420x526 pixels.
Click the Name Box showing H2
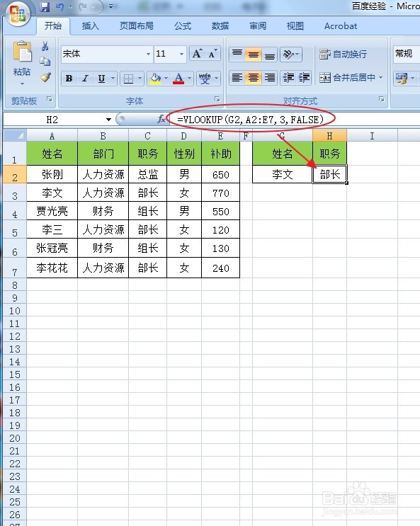(x=52, y=120)
